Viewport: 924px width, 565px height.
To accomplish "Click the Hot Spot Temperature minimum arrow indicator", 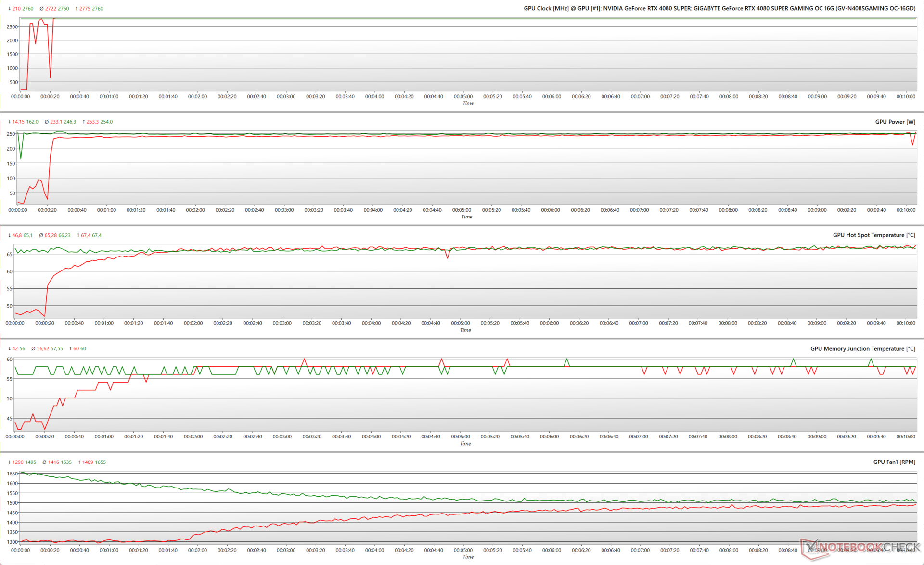I will 10,235.
